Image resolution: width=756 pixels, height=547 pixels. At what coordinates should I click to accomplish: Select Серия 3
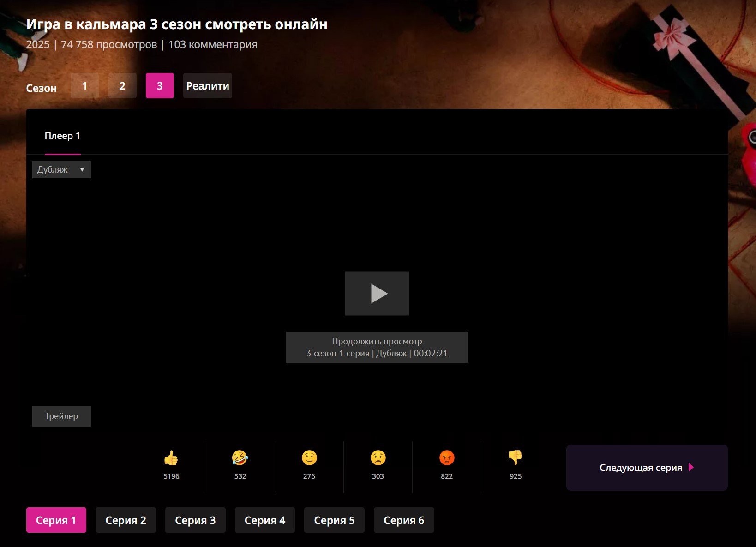click(195, 520)
